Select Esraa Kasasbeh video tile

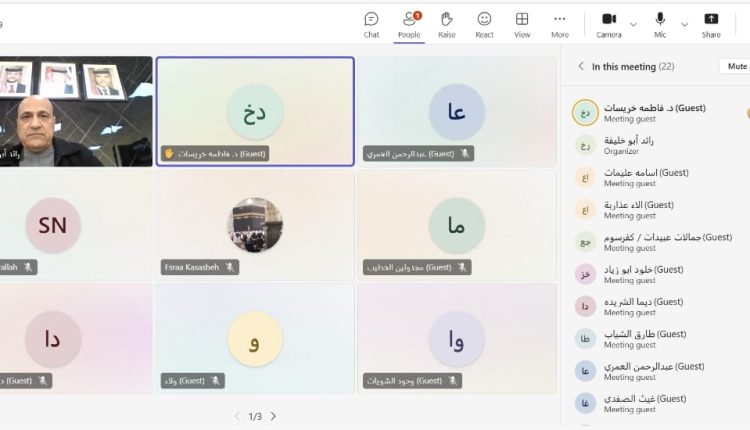(255, 224)
